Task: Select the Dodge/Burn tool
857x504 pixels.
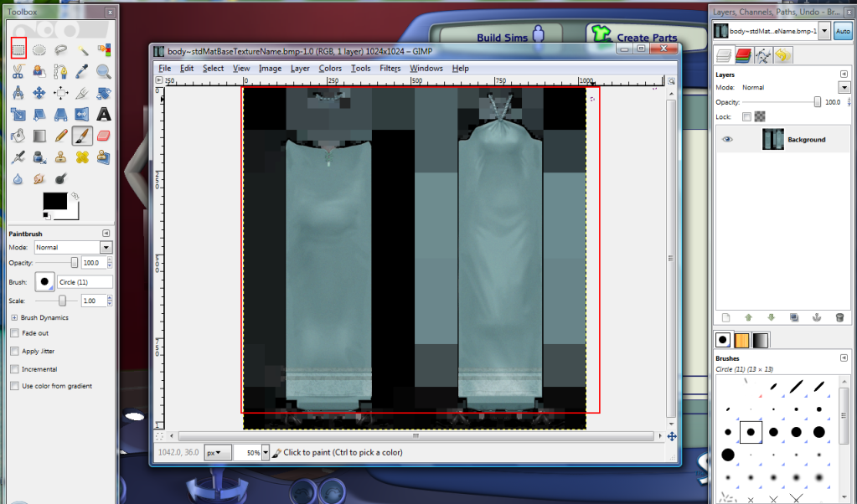Action: point(60,178)
